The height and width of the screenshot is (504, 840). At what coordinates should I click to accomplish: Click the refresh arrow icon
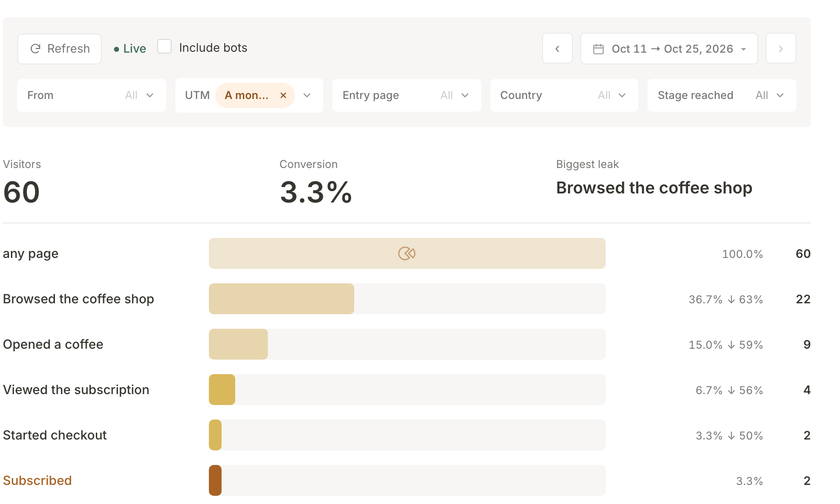pyautogui.click(x=35, y=49)
